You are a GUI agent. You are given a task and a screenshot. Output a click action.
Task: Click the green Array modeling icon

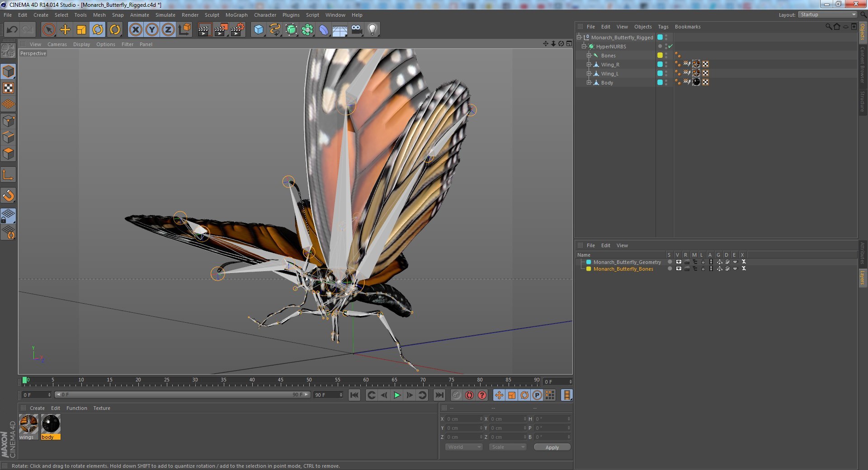(307, 30)
